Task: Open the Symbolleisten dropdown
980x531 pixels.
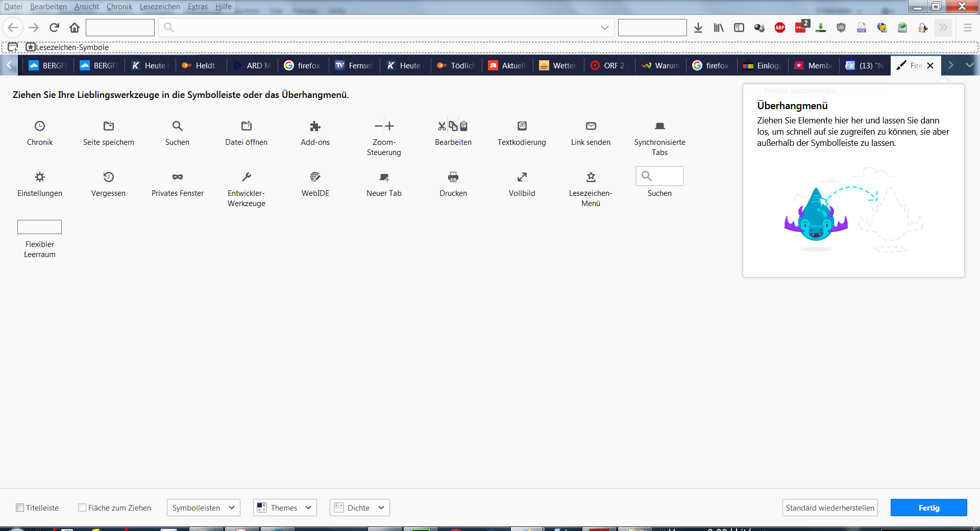Action: pyautogui.click(x=203, y=508)
